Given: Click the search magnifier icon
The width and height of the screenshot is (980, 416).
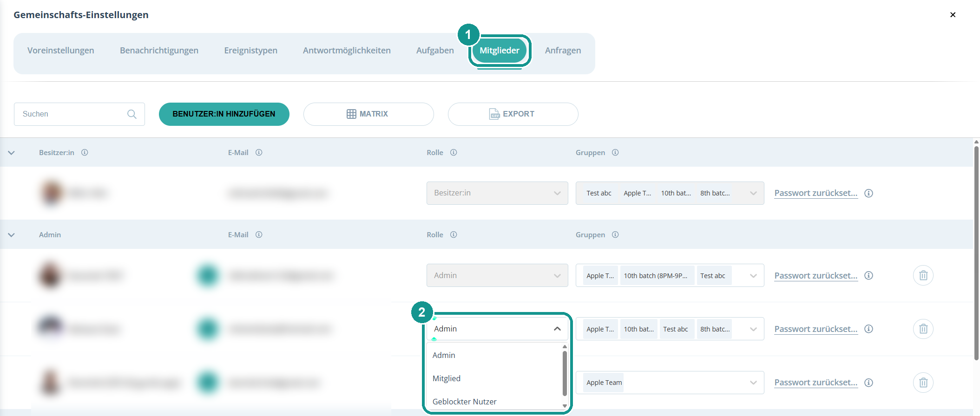Looking at the screenshot, I should [x=132, y=114].
